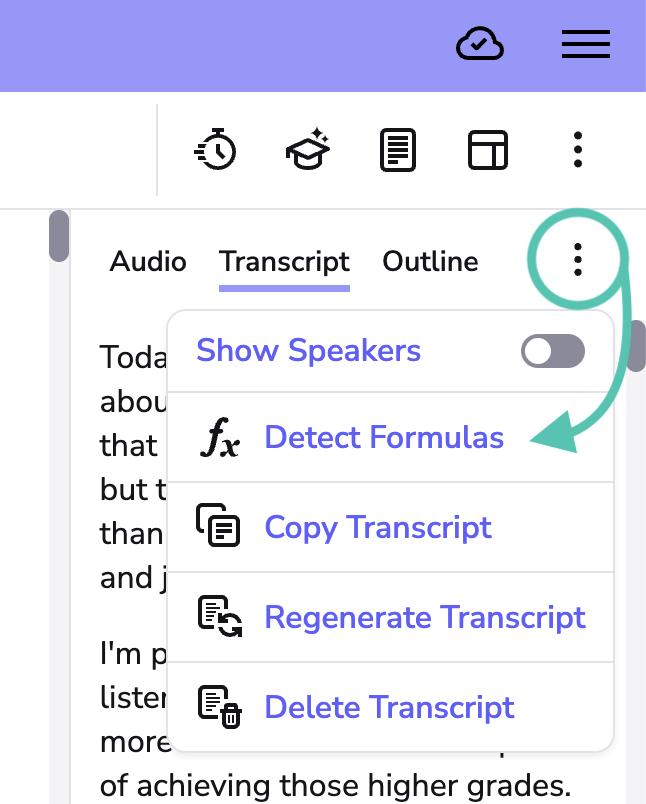Switch to the Audio tab
The width and height of the screenshot is (646, 804).
point(147,262)
